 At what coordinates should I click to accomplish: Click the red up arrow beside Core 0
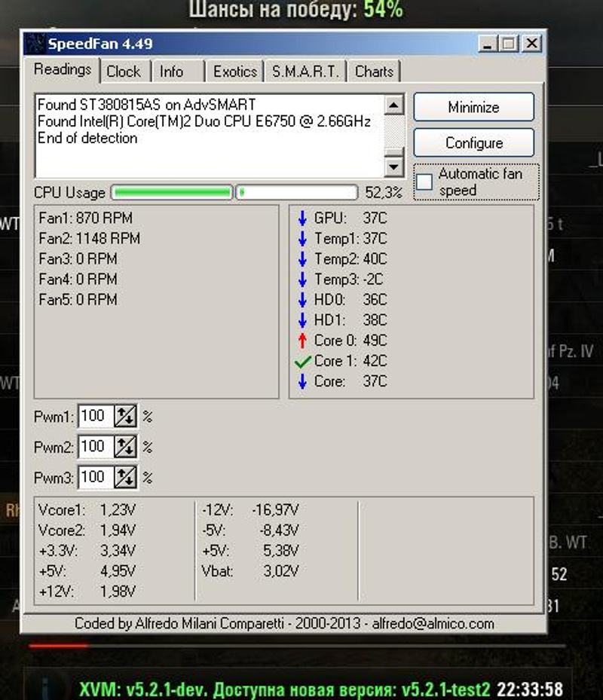pyautogui.click(x=302, y=341)
